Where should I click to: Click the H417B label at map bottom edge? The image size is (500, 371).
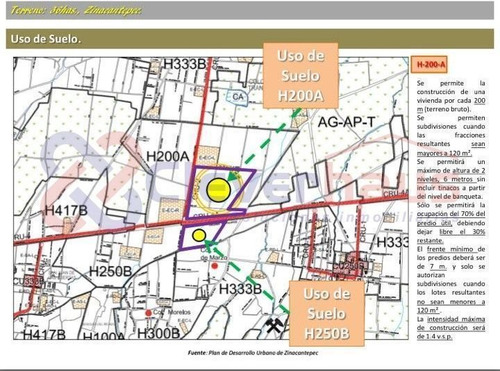[44, 334]
